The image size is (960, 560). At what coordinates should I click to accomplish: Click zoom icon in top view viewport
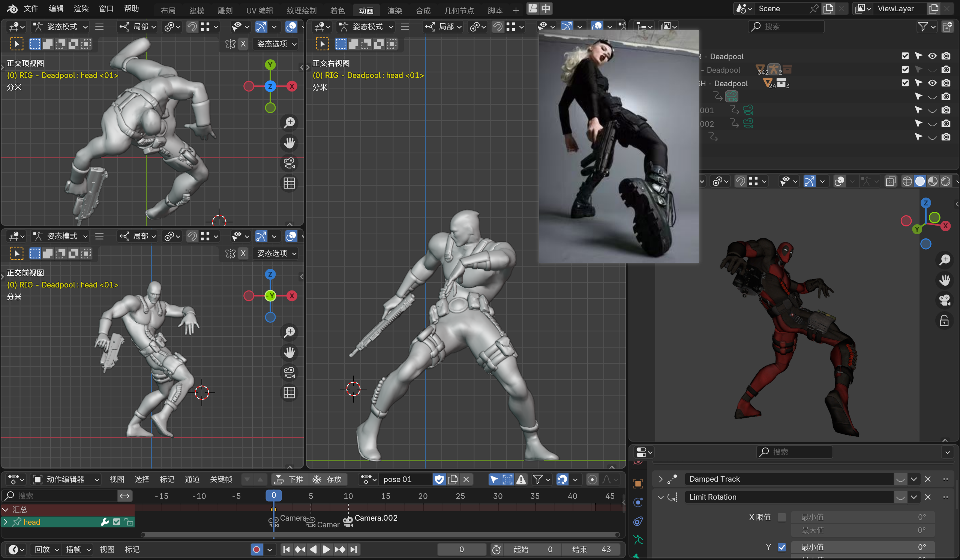click(x=289, y=123)
